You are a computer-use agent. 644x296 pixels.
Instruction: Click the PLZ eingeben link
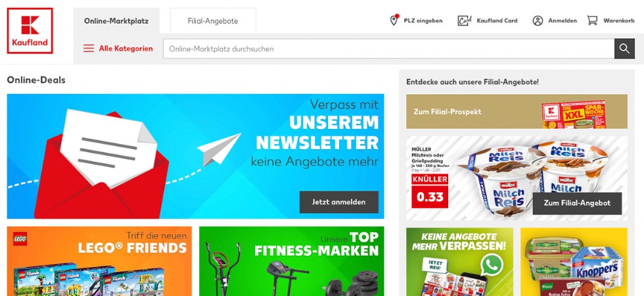(x=423, y=20)
